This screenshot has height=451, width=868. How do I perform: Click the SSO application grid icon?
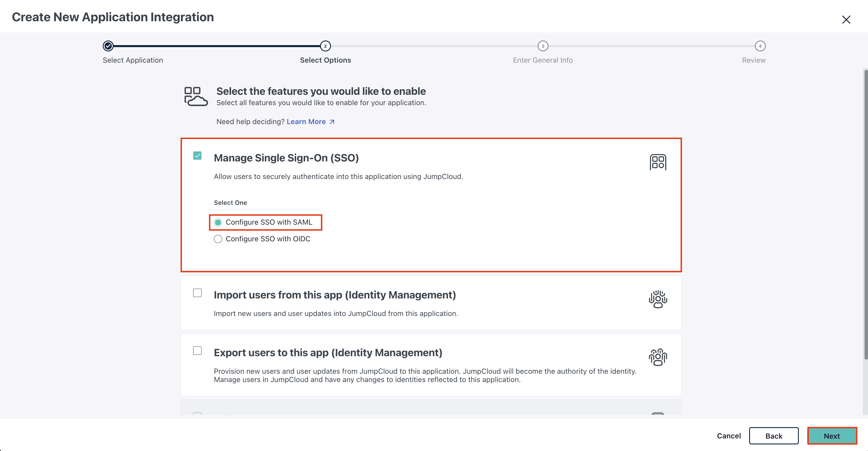pos(658,162)
